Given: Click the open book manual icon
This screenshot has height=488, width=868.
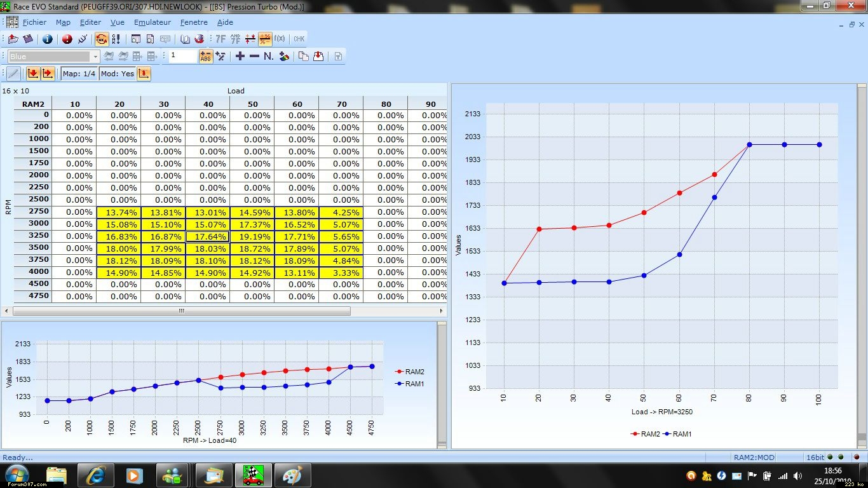Looking at the screenshot, I should coord(185,39).
